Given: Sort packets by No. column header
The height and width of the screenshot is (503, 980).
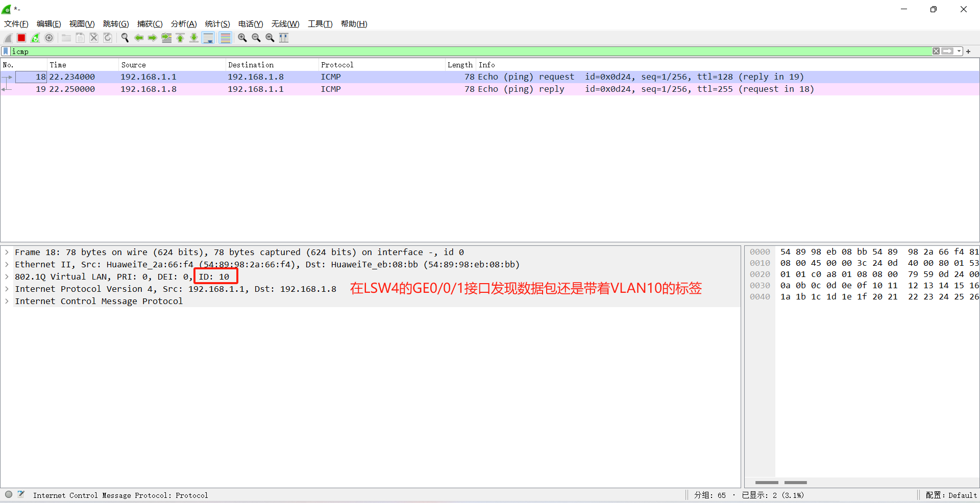Looking at the screenshot, I should click(24, 65).
